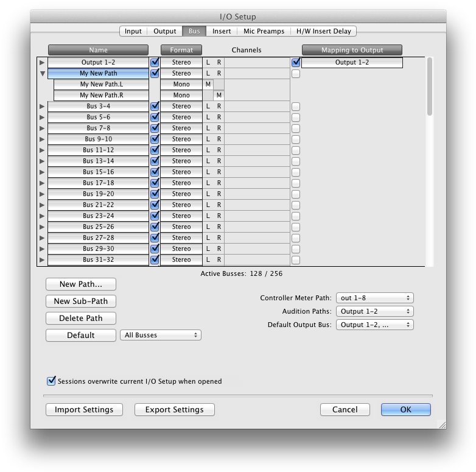476x472 pixels.
Task: Uncheck the Bus 21-22 active checkbox
Action: (x=155, y=205)
